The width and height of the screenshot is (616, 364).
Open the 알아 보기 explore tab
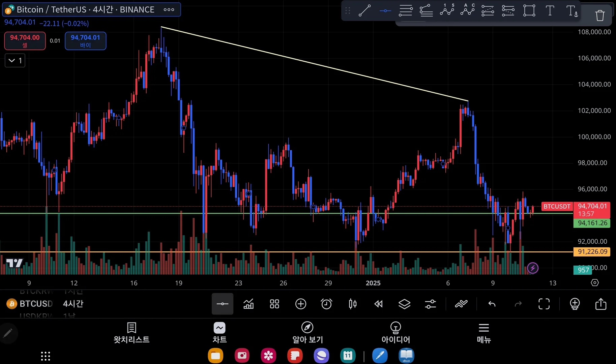[307, 333]
